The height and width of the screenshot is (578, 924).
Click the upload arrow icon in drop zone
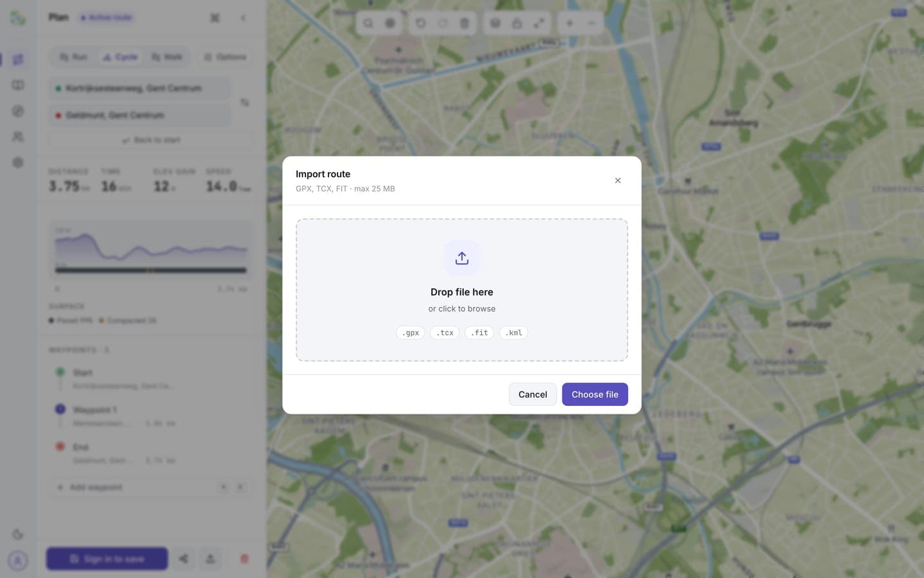click(x=462, y=258)
